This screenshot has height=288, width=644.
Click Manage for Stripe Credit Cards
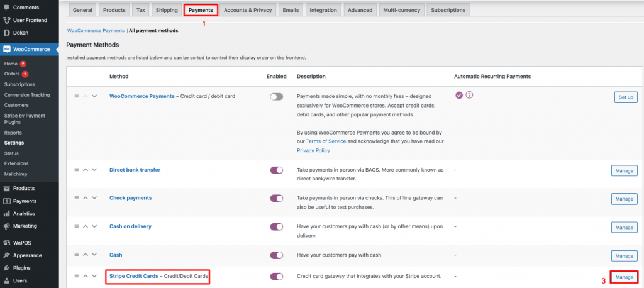tap(625, 277)
